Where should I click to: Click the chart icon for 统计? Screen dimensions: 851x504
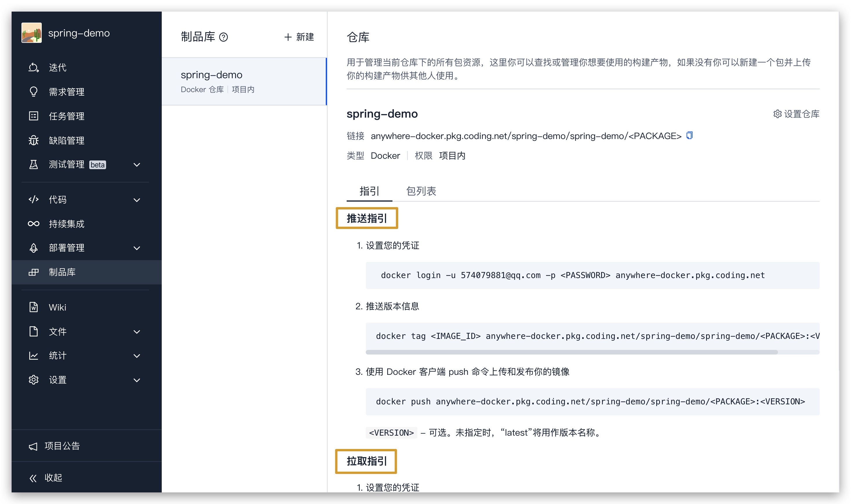[x=33, y=356]
